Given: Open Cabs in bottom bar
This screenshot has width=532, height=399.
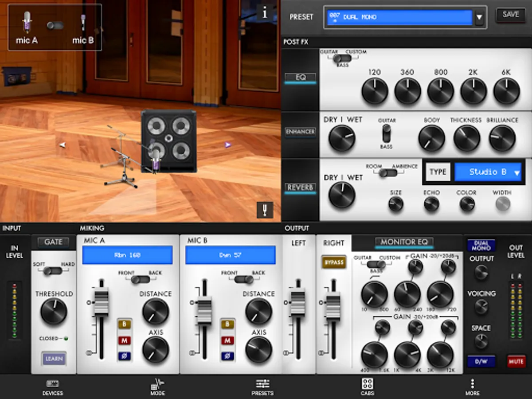Looking at the screenshot, I should (x=367, y=387).
